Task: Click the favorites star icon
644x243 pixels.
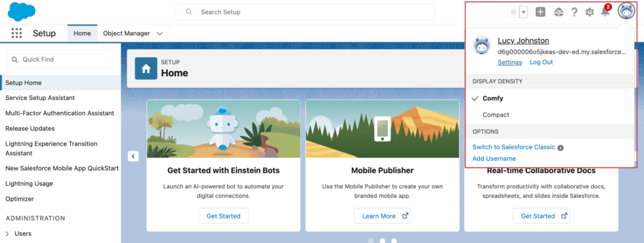Action: [513, 13]
